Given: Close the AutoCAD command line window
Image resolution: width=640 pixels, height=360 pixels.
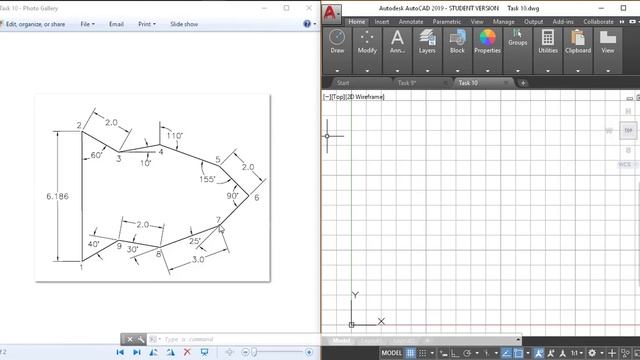Looking at the screenshot, I should point(130,339).
